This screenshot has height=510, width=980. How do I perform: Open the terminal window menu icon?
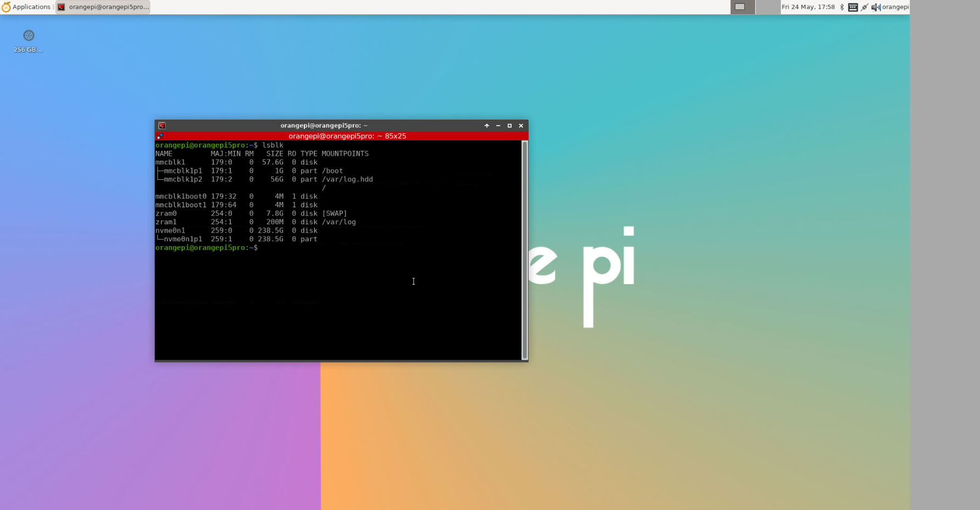click(162, 126)
